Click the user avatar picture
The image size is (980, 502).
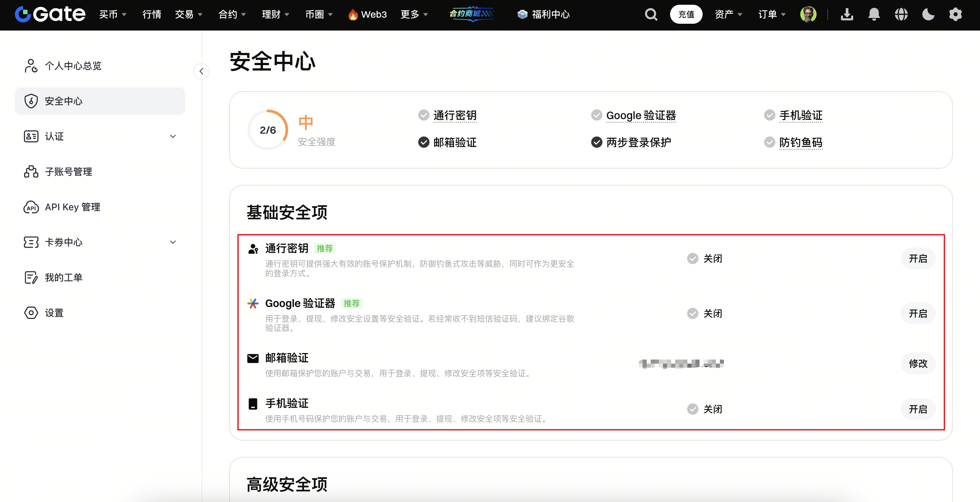coord(808,15)
